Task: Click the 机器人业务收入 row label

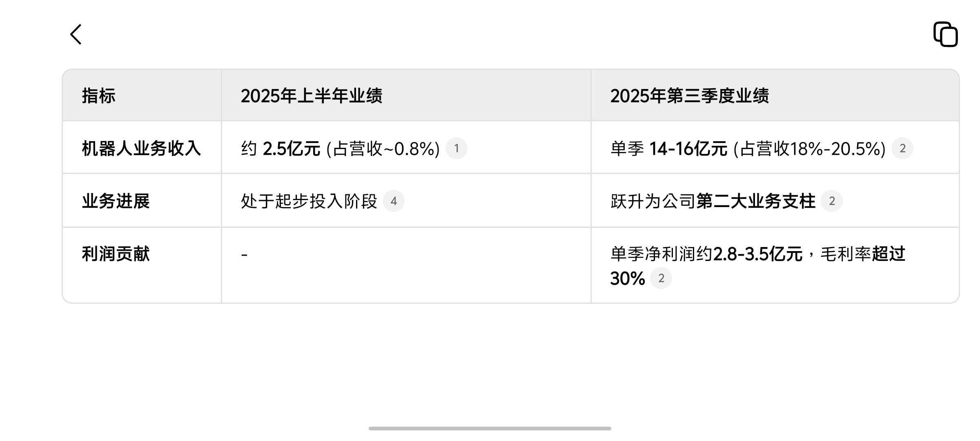Action: pyautogui.click(x=141, y=149)
